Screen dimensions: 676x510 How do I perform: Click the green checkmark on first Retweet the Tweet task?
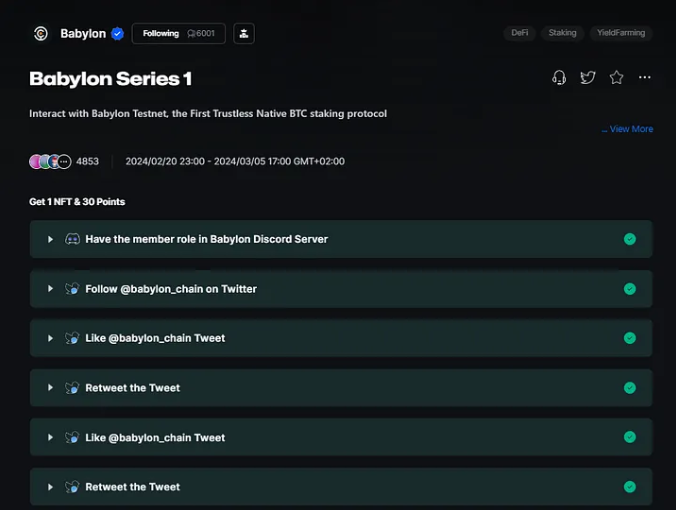pos(629,388)
